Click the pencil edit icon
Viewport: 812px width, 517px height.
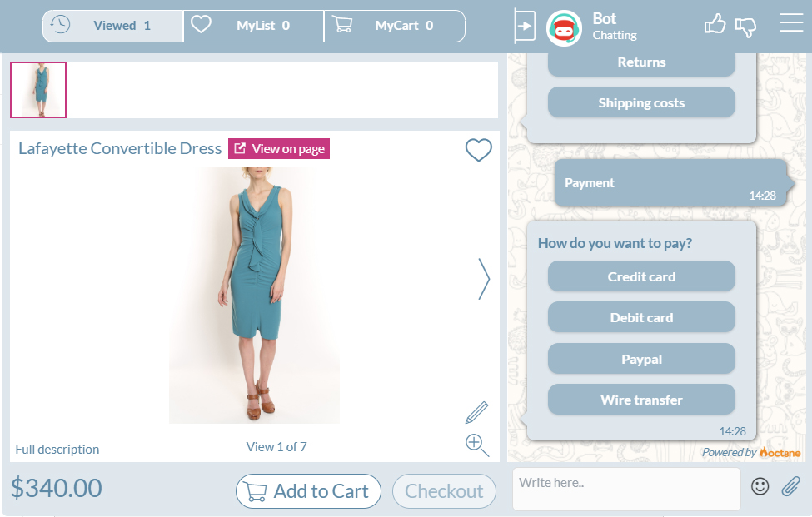click(476, 412)
